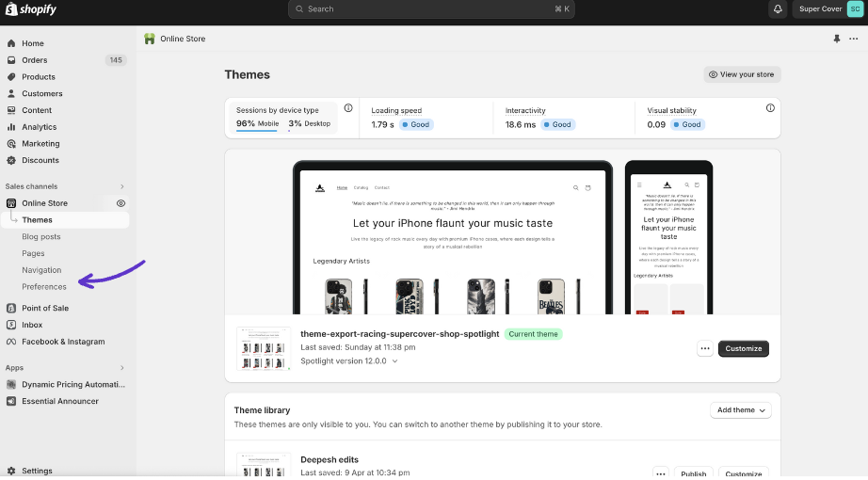The width and height of the screenshot is (868, 480).
Task: Click the Interactivity metric label
Action: (x=525, y=111)
